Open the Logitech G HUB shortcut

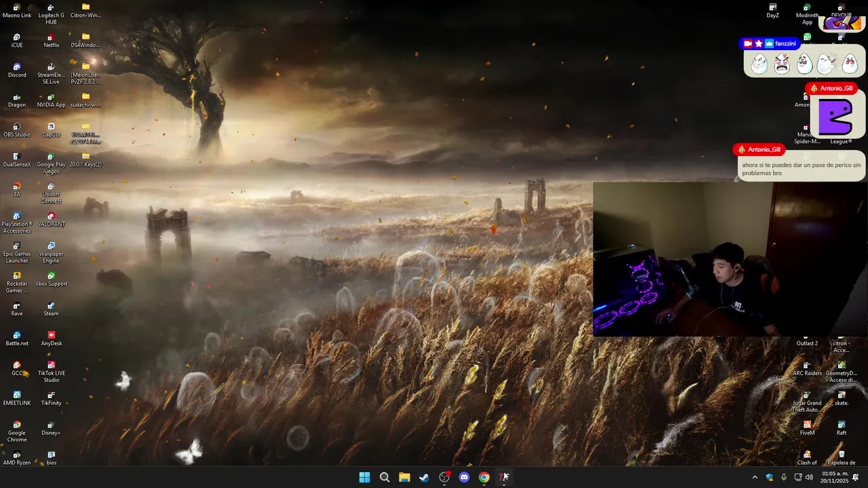click(51, 14)
